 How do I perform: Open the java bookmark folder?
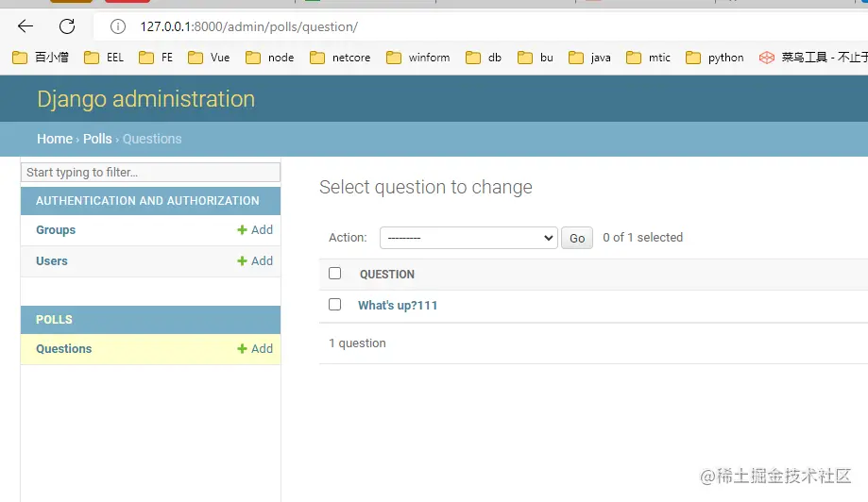pyautogui.click(x=589, y=58)
